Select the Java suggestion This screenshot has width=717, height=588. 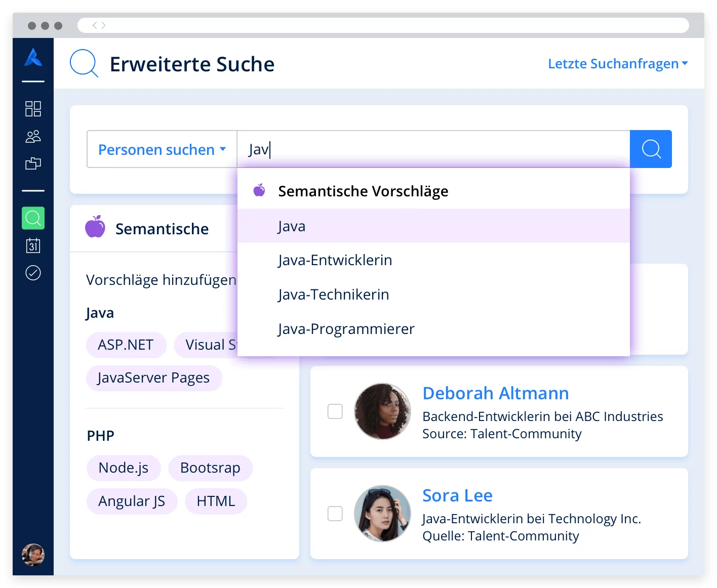(x=292, y=226)
